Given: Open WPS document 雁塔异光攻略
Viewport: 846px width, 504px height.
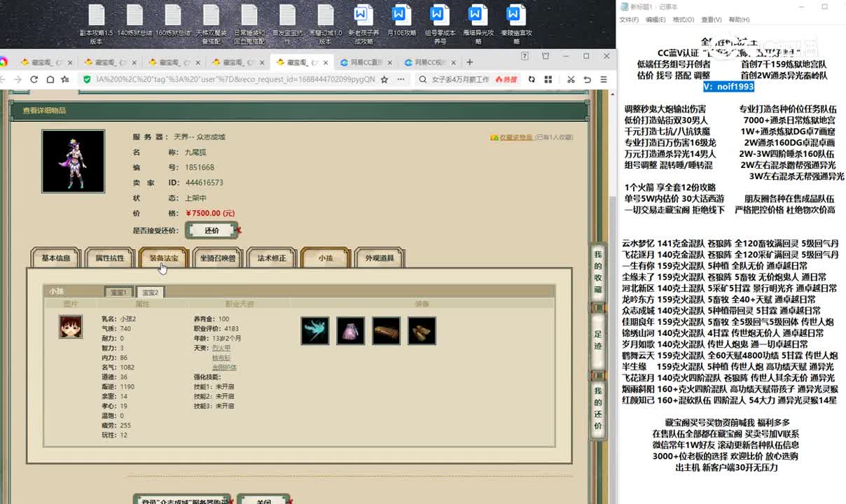Looking at the screenshot, I should pos(478,24).
